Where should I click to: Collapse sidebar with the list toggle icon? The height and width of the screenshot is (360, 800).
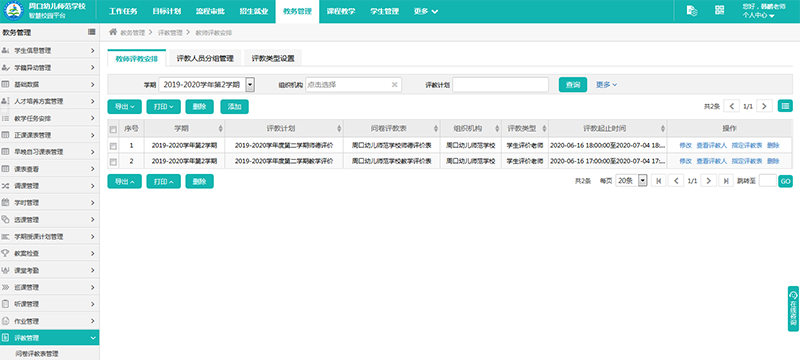91,32
